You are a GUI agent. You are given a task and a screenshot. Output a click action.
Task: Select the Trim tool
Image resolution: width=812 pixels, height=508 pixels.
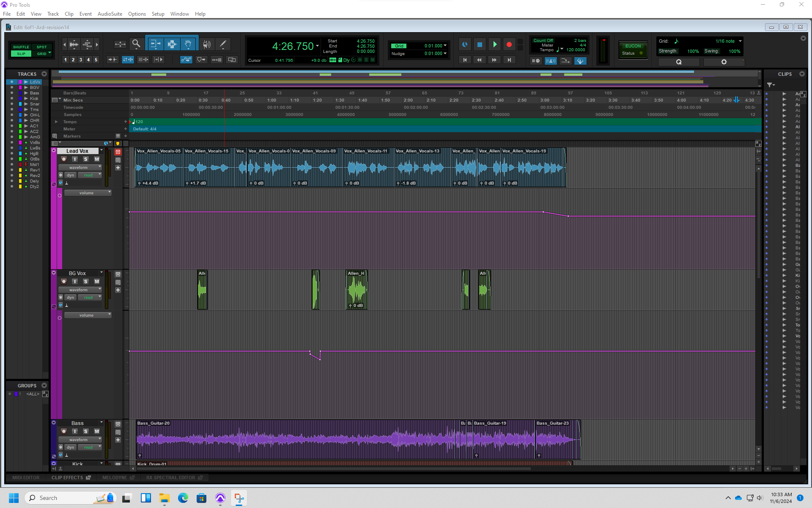tap(155, 44)
